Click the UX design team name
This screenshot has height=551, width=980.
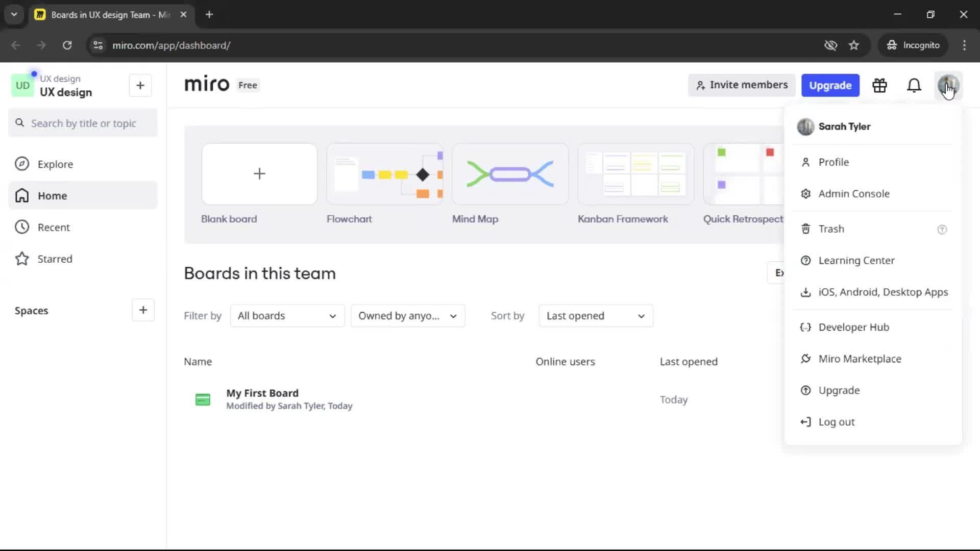tap(66, 92)
